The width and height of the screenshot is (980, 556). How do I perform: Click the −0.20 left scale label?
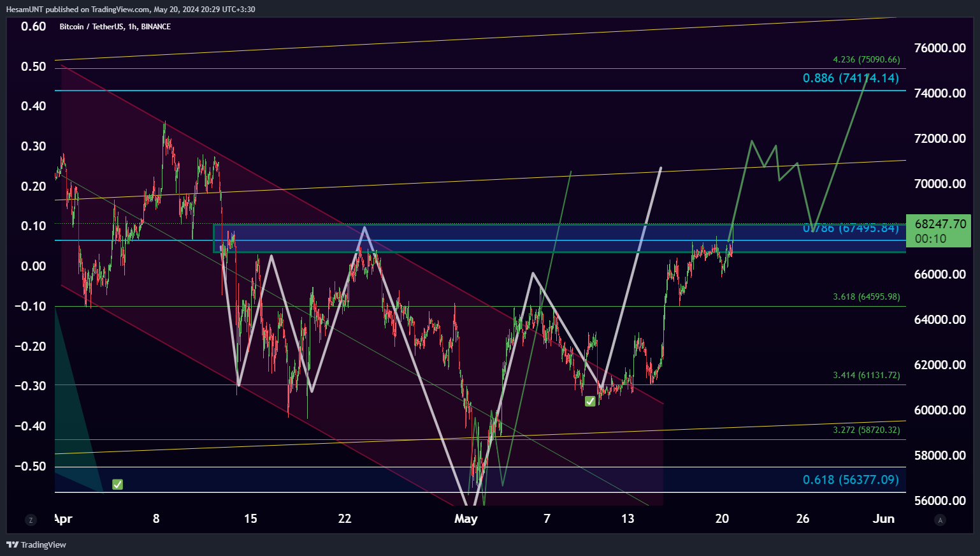pyautogui.click(x=31, y=346)
